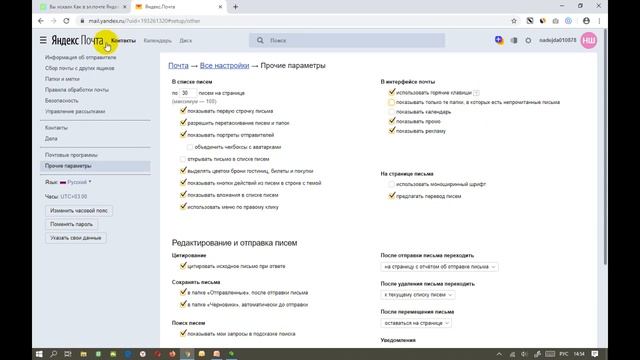This screenshot has width=640, height=360.
Task: Enable использовать моноширинный шрифт
Action: (x=391, y=184)
